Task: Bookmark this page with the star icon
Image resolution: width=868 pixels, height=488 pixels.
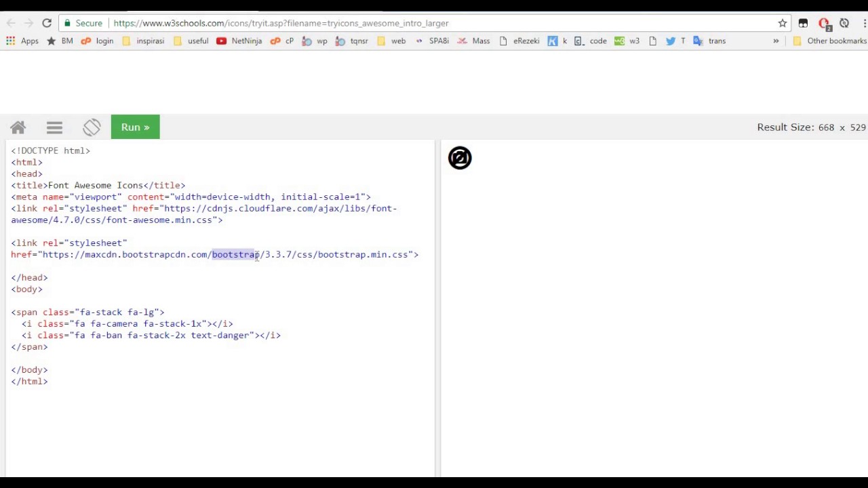Action: [783, 23]
